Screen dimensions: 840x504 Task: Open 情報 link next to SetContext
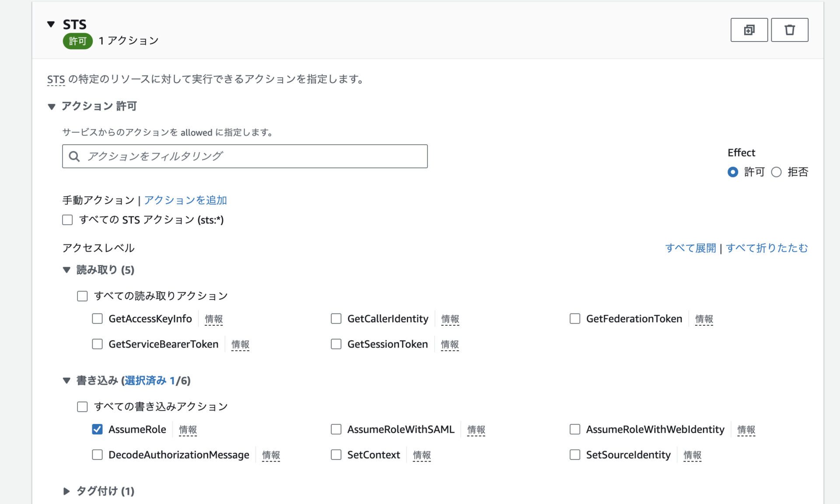422,455
